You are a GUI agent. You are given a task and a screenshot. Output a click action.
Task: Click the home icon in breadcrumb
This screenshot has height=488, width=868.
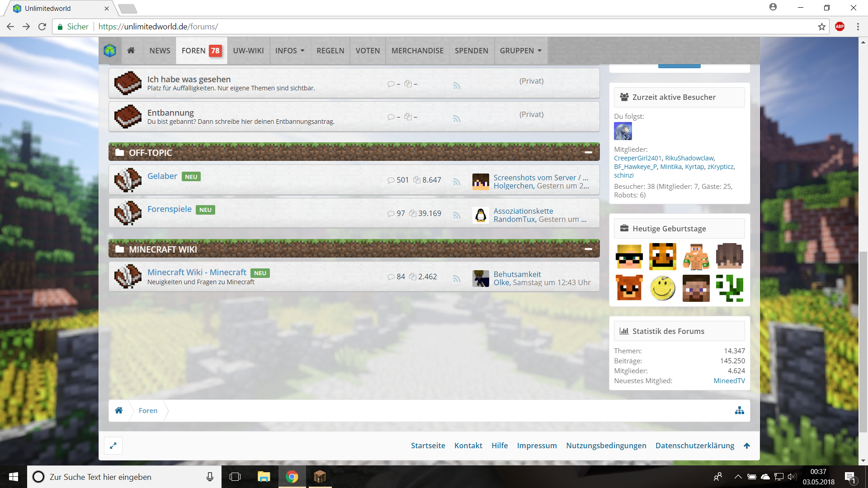coord(119,410)
